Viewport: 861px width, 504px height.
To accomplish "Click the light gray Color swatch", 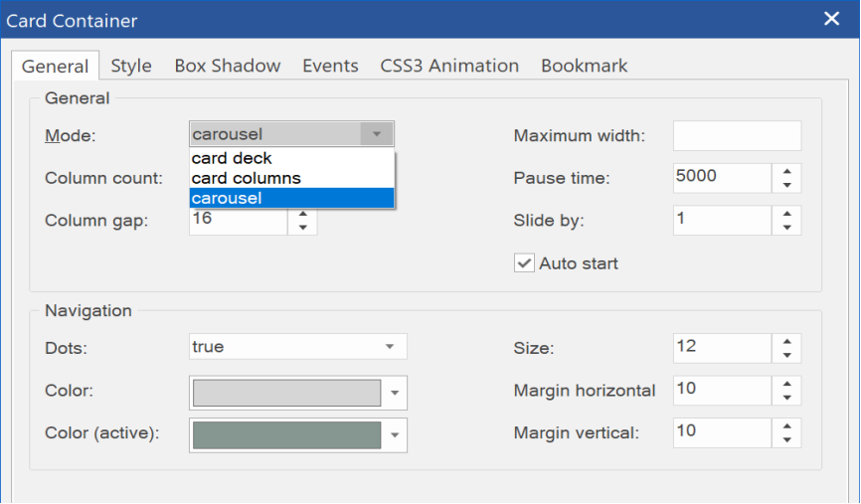I will (286, 393).
